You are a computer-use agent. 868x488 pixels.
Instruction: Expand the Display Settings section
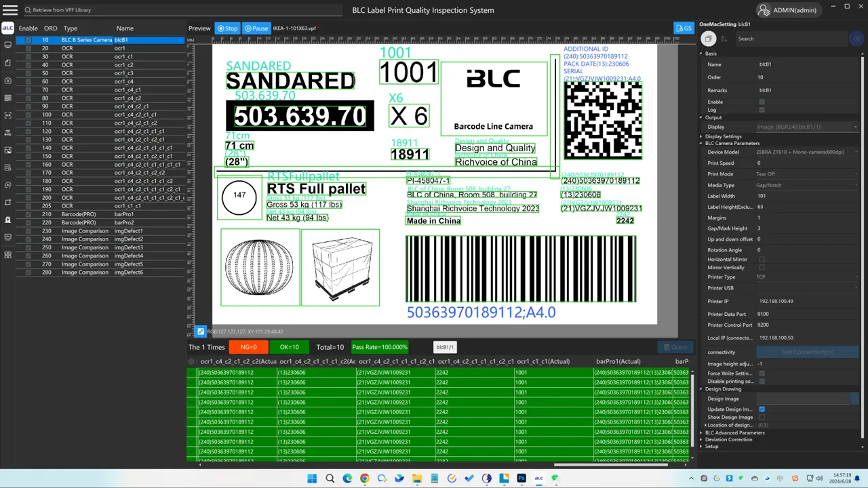701,137
